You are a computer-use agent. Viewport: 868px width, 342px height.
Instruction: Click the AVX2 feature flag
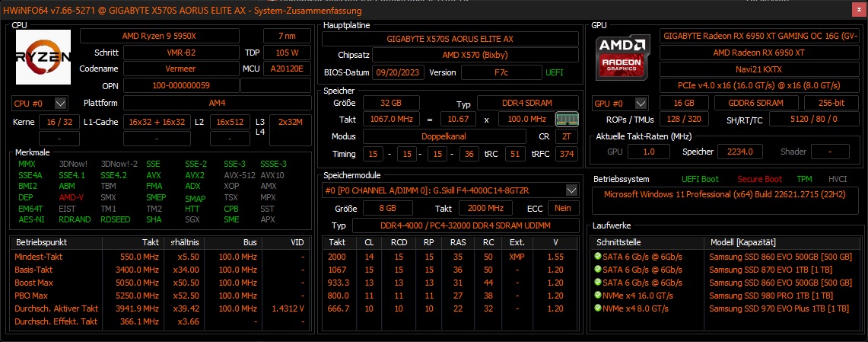tap(195, 175)
